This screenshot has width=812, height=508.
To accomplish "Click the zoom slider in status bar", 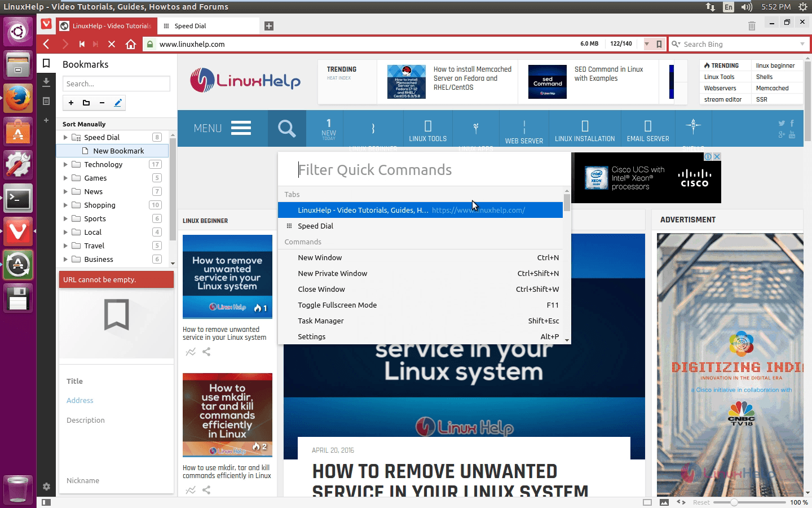I will pos(749,502).
